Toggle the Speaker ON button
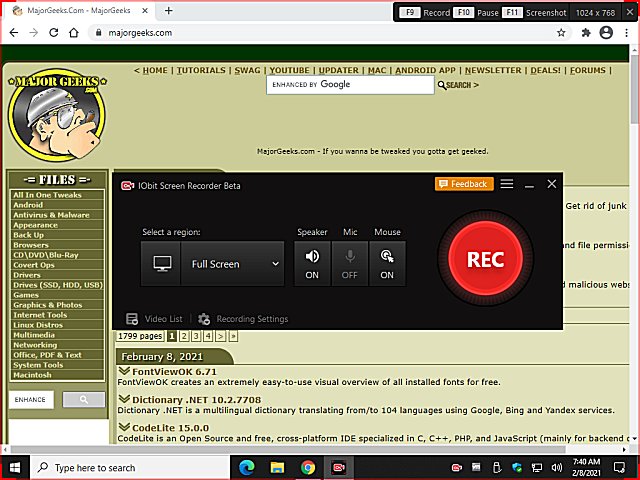This screenshot has width=640, height=480. pyautogui.click(x=312, y=264)
